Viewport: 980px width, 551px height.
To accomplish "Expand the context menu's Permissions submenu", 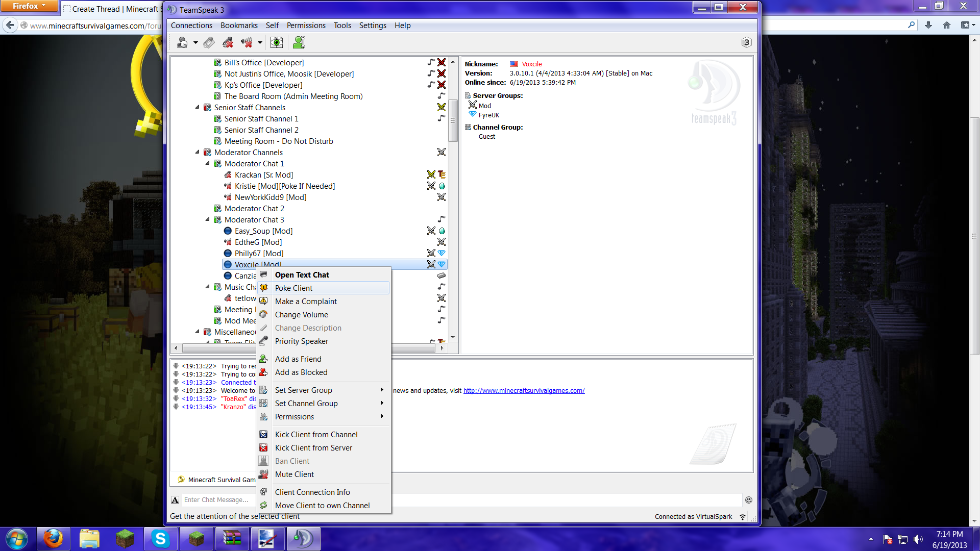I will point(324,417).
